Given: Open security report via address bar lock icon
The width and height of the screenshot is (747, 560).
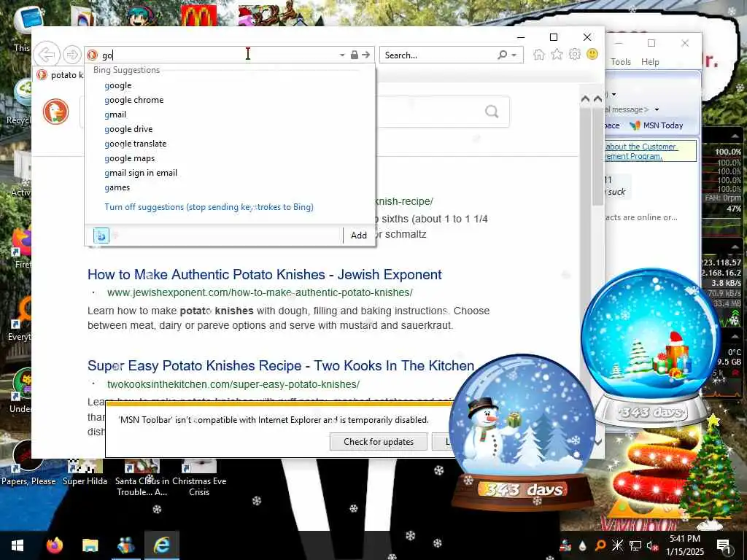Looking at the screenshot, I should click(x=354, y=55).
